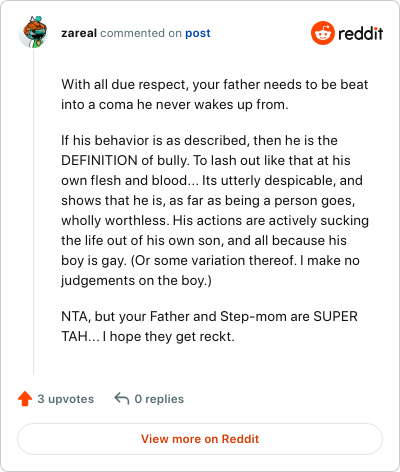Open the "0 replies" label
This screenshot has width=400, height=472.
point(159,399)
